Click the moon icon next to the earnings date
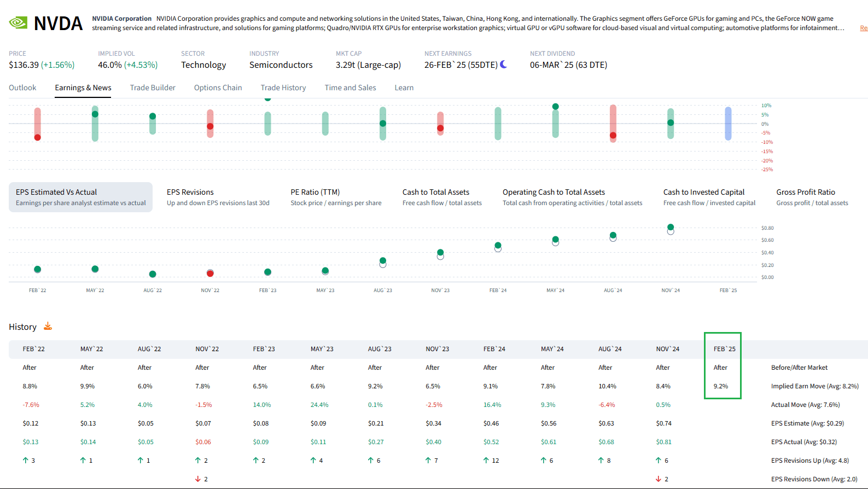 (x=502, y=64)
